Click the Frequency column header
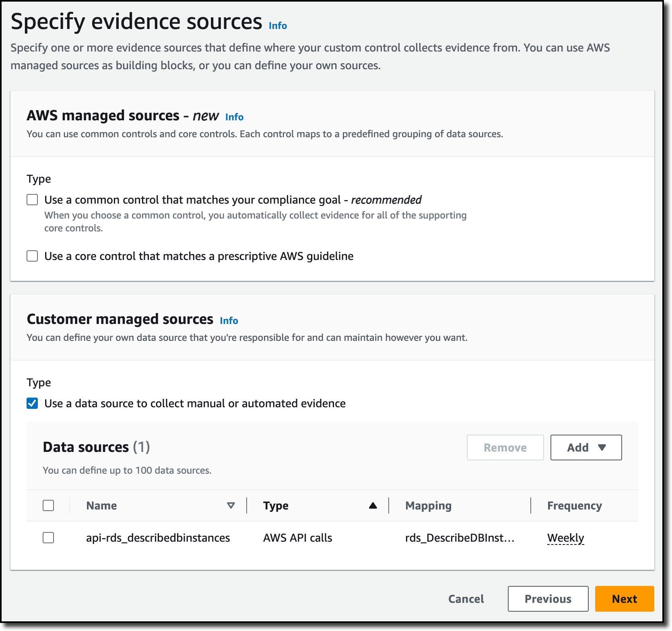This screenshot has width=672, height=631. pos(574,505)
